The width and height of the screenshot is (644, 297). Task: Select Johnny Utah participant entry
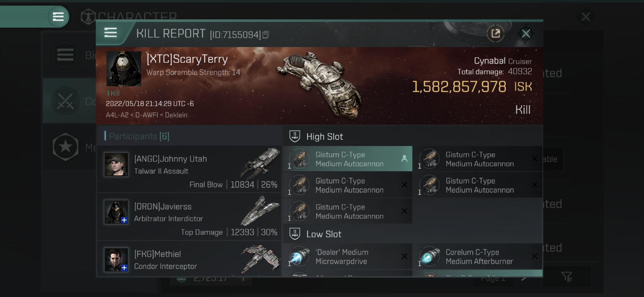189,169
